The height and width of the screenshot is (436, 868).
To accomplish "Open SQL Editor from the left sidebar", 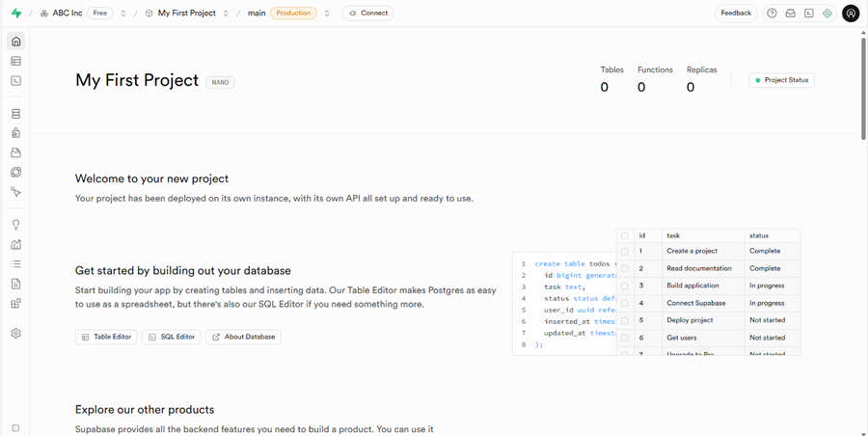I will point(15,81).
